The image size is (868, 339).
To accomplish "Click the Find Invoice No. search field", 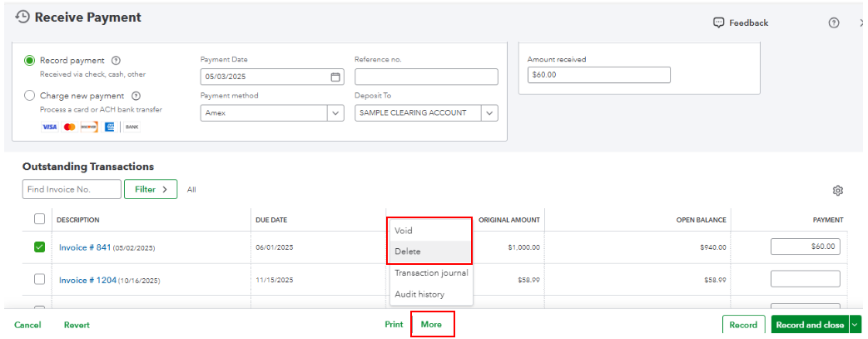I will 72,190.
